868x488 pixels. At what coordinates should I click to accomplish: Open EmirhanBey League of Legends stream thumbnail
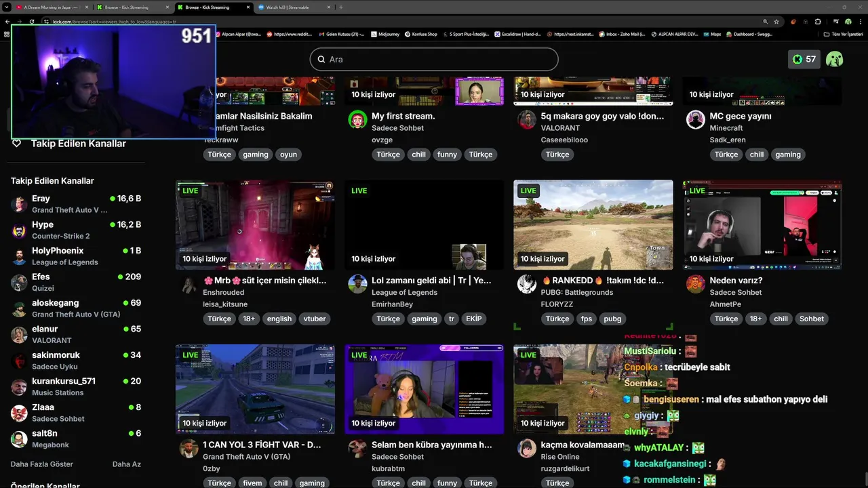pos(424,224)
